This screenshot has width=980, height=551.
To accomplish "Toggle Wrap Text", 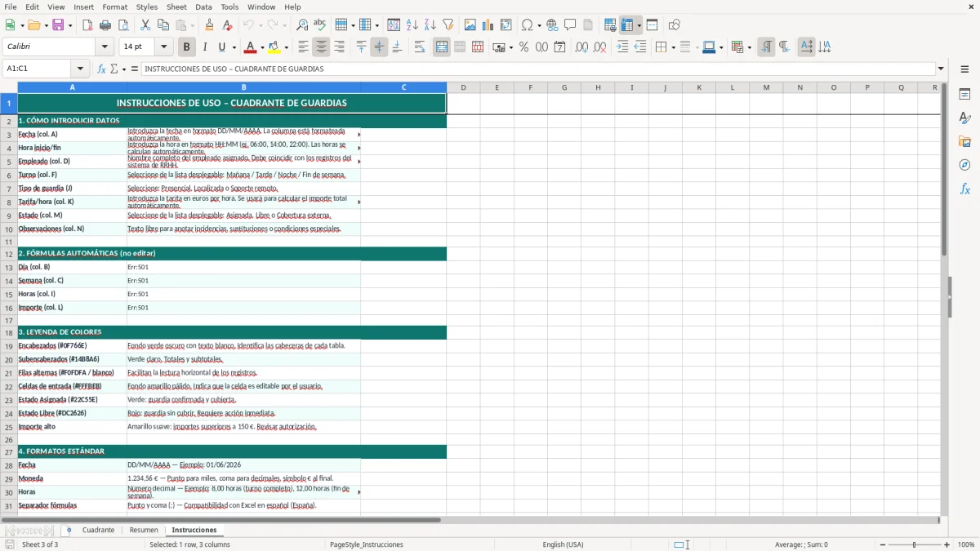I will point(419,47).
